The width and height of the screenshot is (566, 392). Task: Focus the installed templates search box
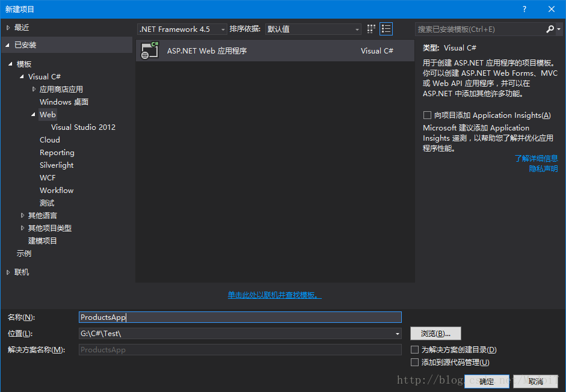480,29
